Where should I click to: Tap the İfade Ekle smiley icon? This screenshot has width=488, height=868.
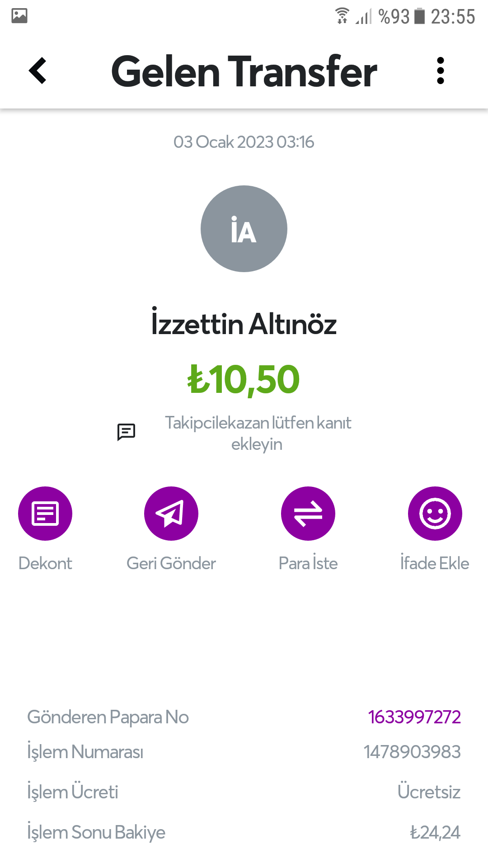click(x=435, y=514)
